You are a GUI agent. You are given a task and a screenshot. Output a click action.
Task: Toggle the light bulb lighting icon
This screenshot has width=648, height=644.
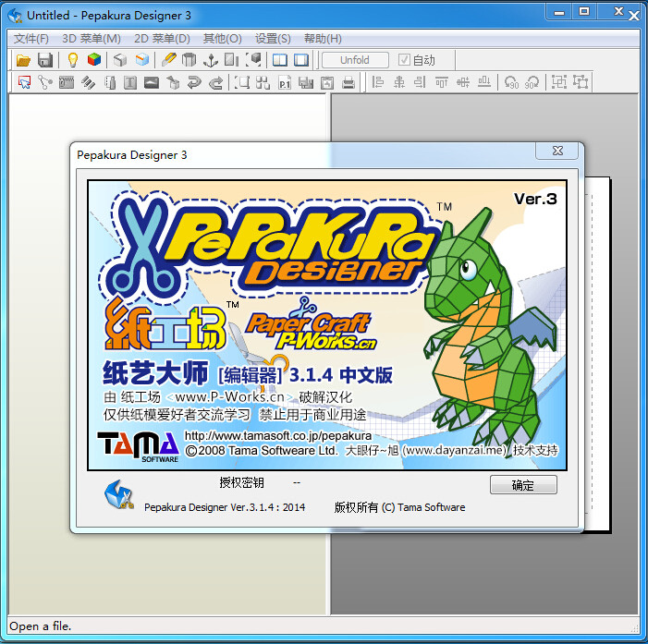(73, 60)
